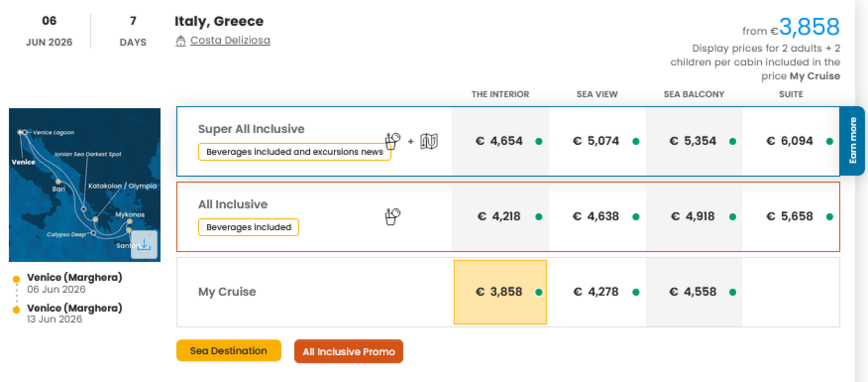Screen dimensions: 868x382
Task: Pick My Cruise sea balcony at € 4,558
Action: 693,292
